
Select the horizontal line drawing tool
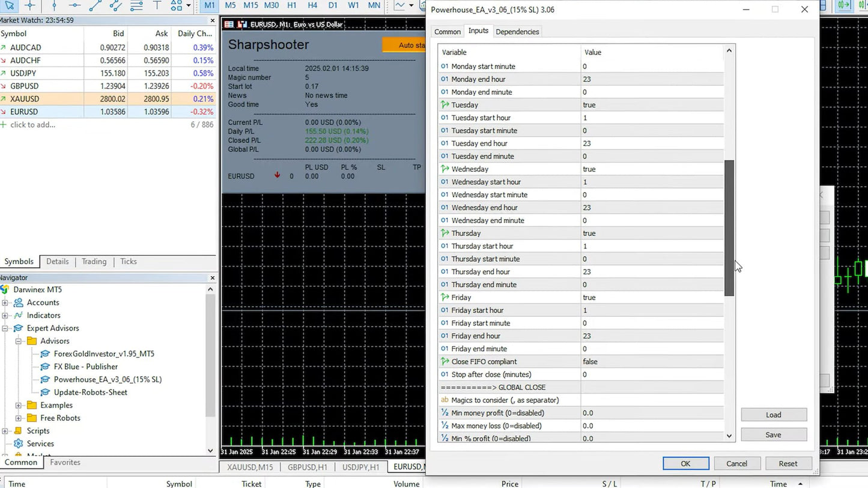[x=75, y=7]
